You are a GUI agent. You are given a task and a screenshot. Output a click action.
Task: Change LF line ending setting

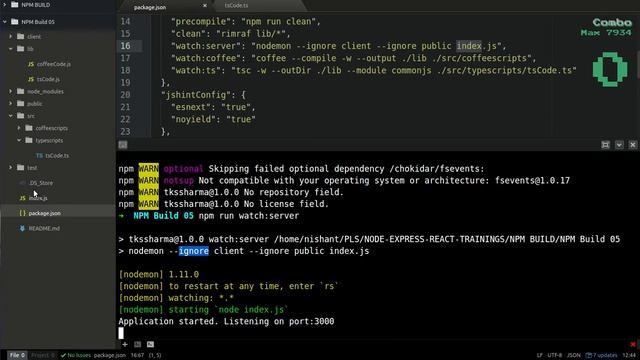(540, 355)
